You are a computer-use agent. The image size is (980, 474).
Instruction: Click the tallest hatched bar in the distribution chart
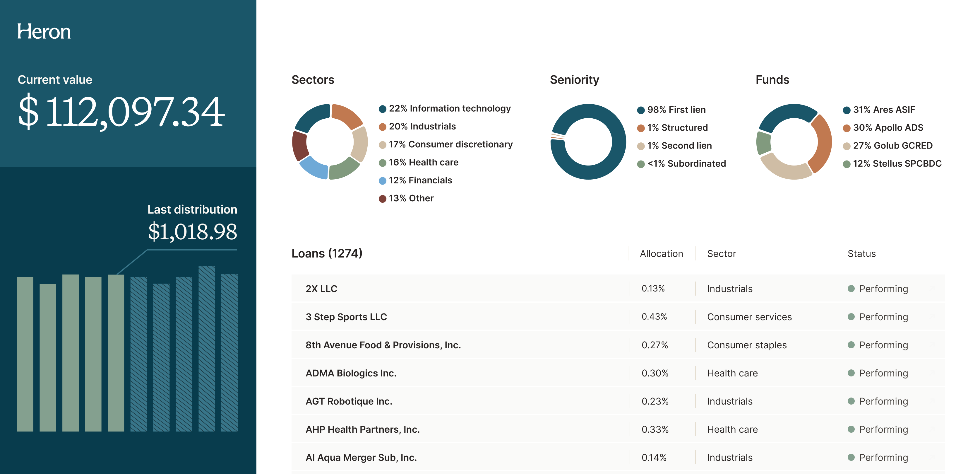[207, 348]
